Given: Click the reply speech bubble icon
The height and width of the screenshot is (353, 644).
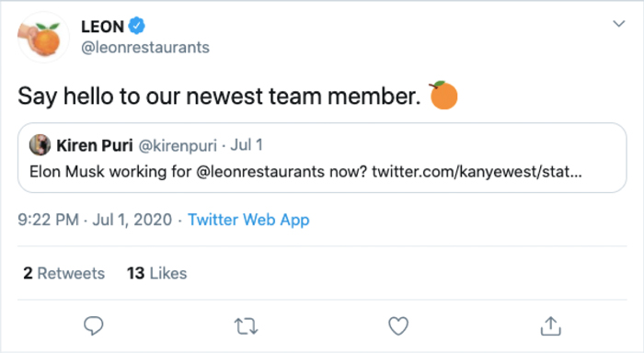Looking at the screenshot, I should (x=94, y=326).
